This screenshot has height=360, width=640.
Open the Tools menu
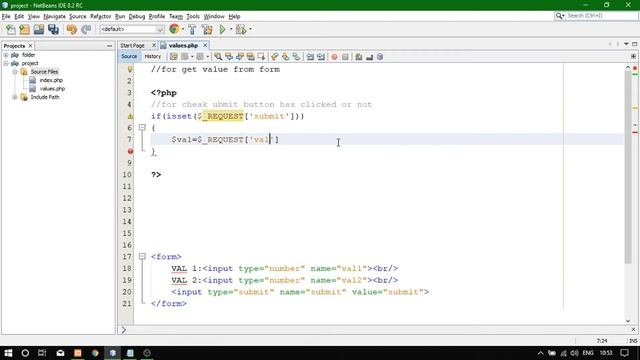coord(193,16)
